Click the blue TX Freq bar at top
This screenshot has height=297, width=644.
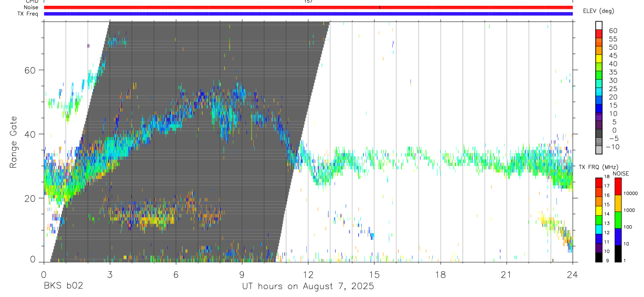click(308, 14)
